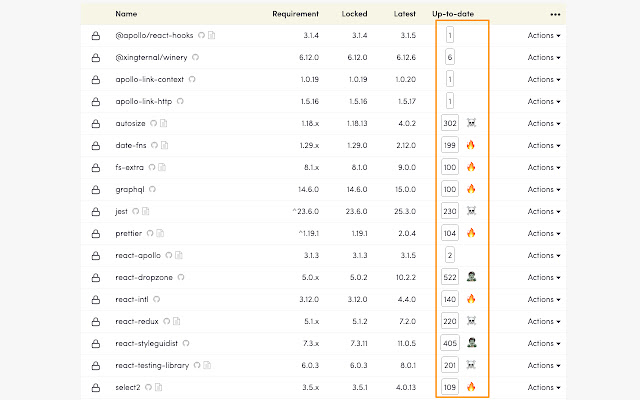The image size is (640, 400).
Task: Sort by the Name column header
Action: [126, 13]
